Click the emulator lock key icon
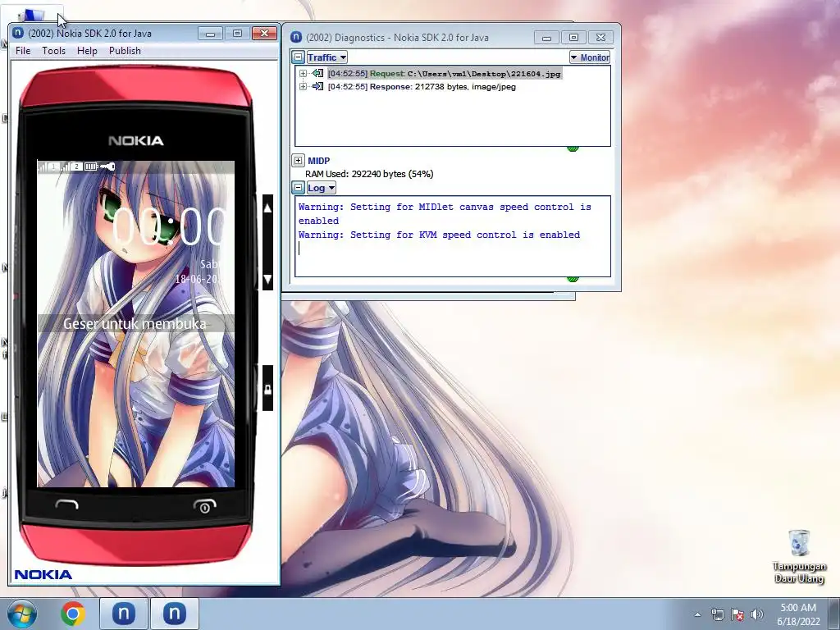This screenshot has height=630, width=840. click(x=267, y=389)
